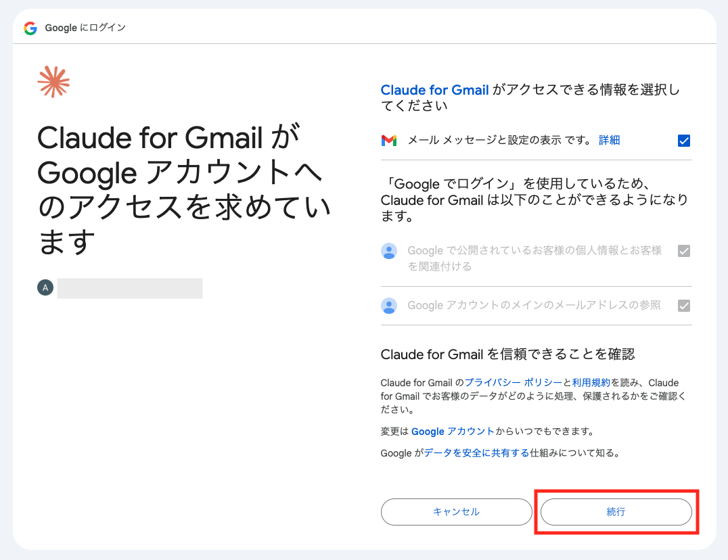Click profile icon beside メールアドレスの参照 permission

[388, 306]
